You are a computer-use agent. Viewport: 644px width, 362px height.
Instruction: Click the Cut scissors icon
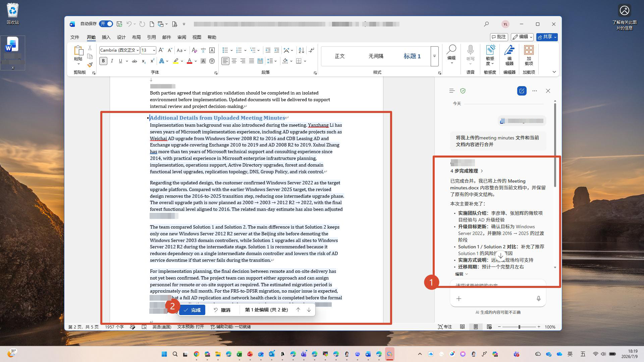[x=90, y=48]
